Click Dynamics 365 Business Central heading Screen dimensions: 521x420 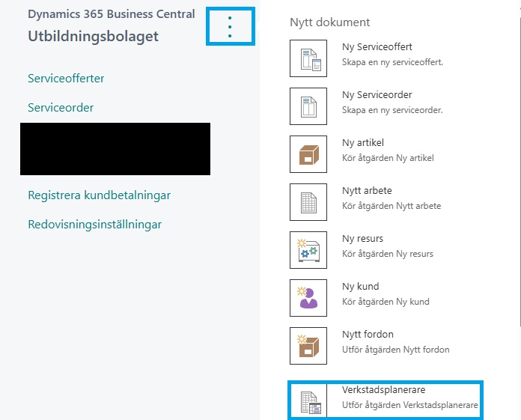112,14
